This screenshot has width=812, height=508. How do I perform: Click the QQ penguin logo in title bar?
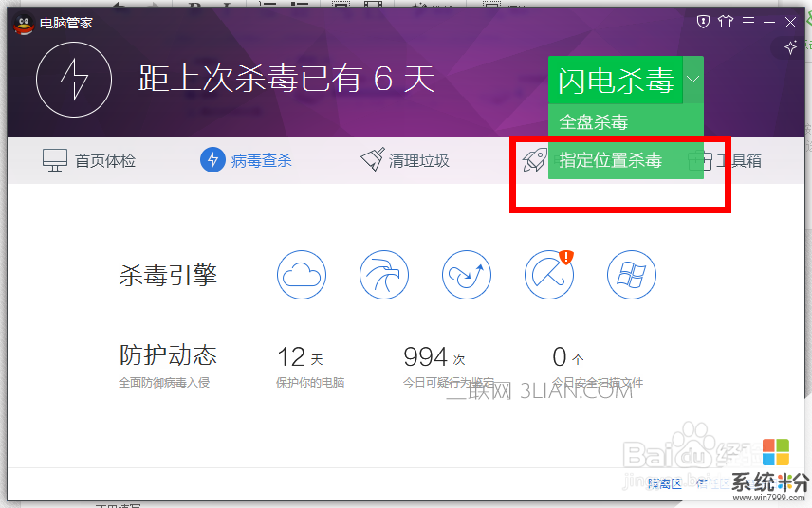[x=24, y=24]
